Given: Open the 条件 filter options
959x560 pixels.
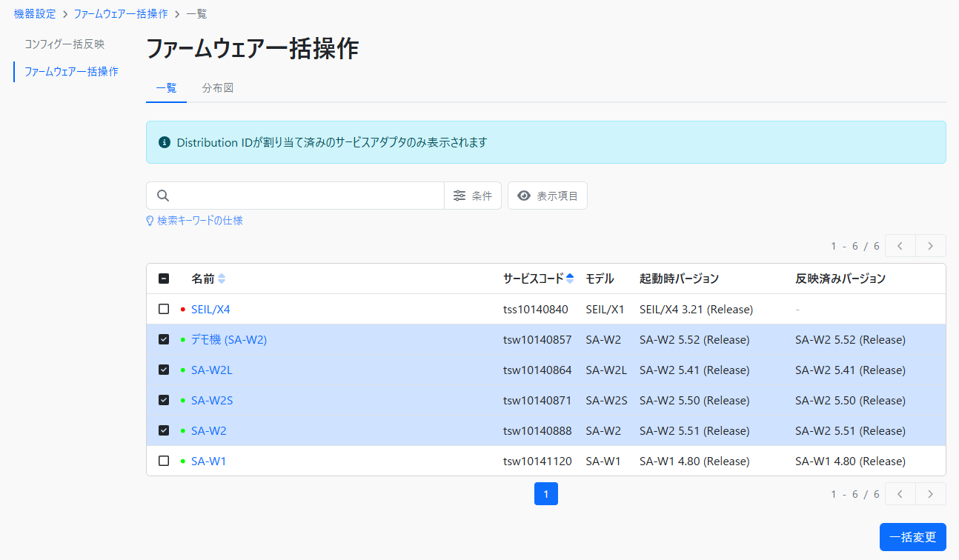Looking at the screenshot, I should tap(473, 196).
